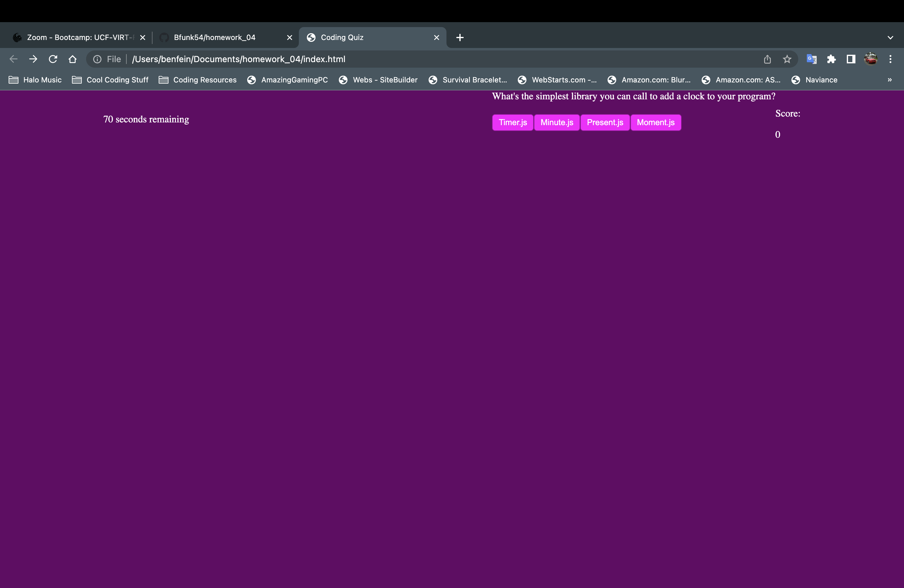Open the user profile avatar
The height and width of the screenshot is (588, 904).
870,59
